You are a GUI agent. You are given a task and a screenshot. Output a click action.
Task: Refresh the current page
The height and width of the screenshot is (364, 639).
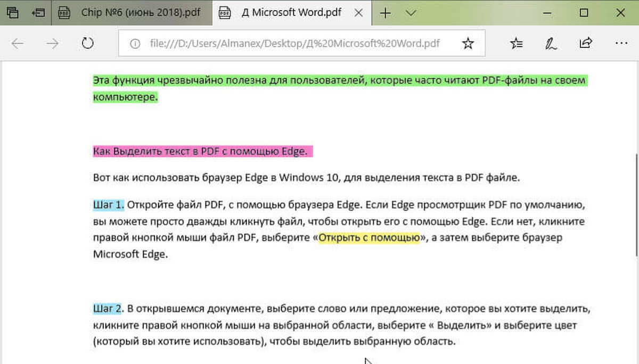point(87,44)
